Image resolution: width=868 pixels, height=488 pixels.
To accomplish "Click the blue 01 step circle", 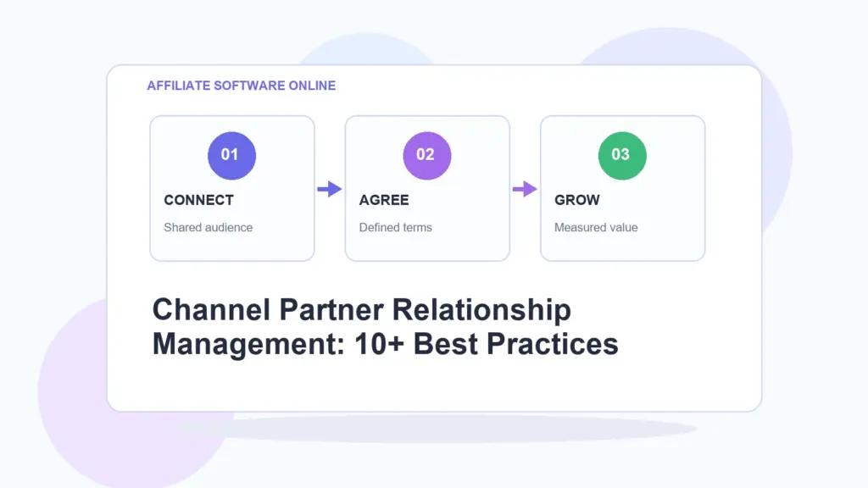I will tap(231, 156).
